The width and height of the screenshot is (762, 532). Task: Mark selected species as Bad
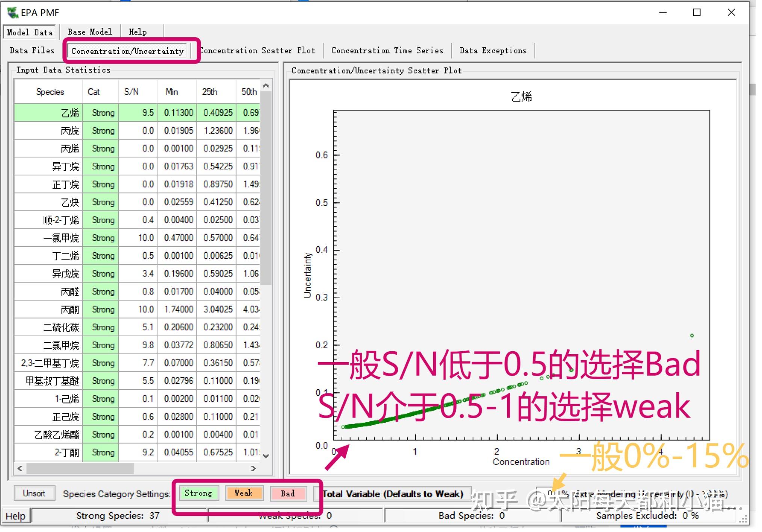coord(288,493)
